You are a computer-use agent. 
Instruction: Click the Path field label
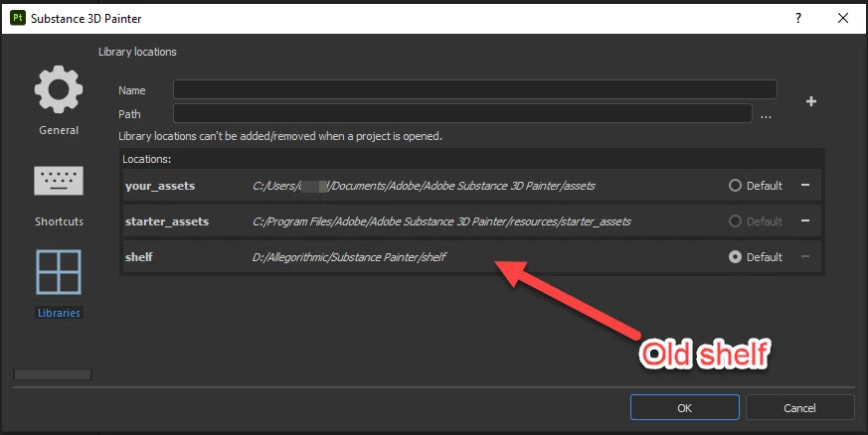[129, 114]
